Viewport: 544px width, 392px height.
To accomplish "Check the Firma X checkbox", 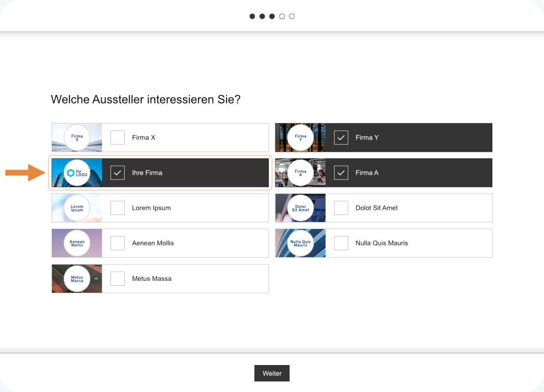I will coord(117,138).
